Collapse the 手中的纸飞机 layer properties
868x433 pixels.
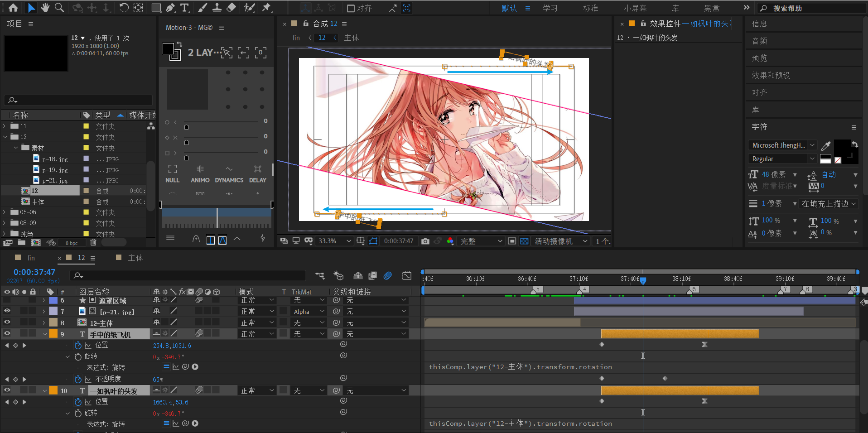click(x=45, y=334)
